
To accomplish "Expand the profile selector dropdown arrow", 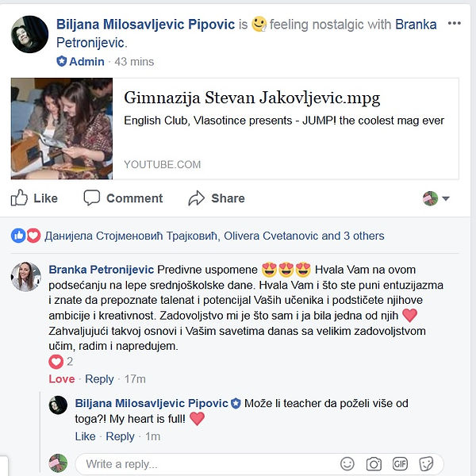I will (446, 198).
